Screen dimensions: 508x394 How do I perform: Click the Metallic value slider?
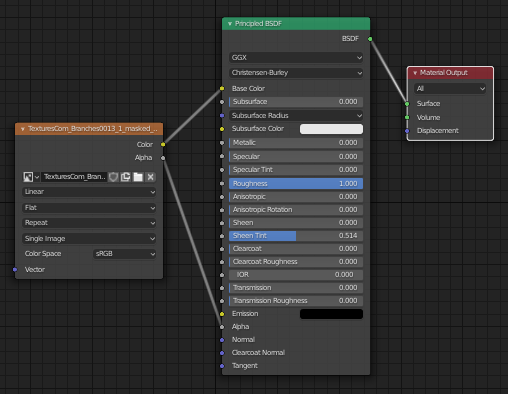(296, 143)
